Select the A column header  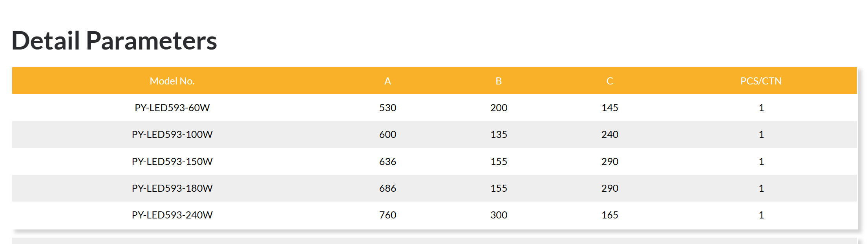(387, 81)
